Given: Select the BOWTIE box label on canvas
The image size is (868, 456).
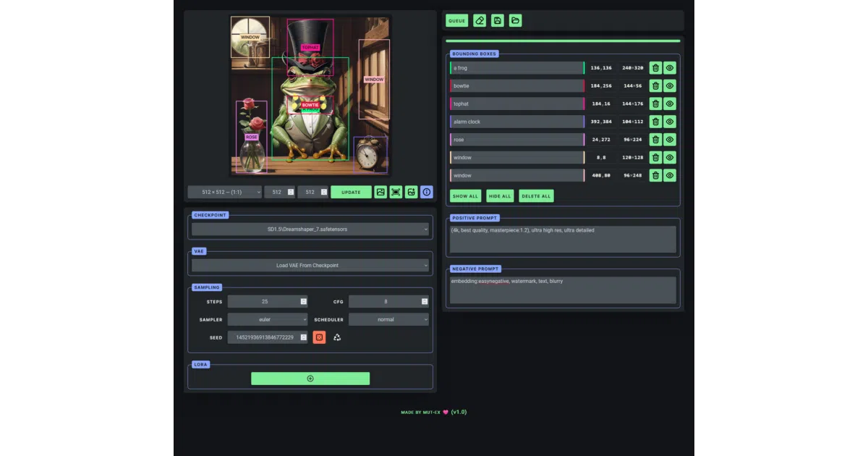Looking at the screenshot, I should (x=310, y=105).
